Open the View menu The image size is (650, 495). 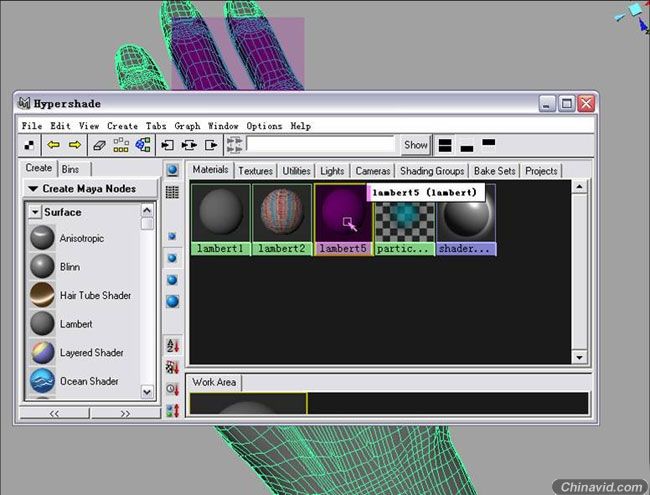point(89,126)
